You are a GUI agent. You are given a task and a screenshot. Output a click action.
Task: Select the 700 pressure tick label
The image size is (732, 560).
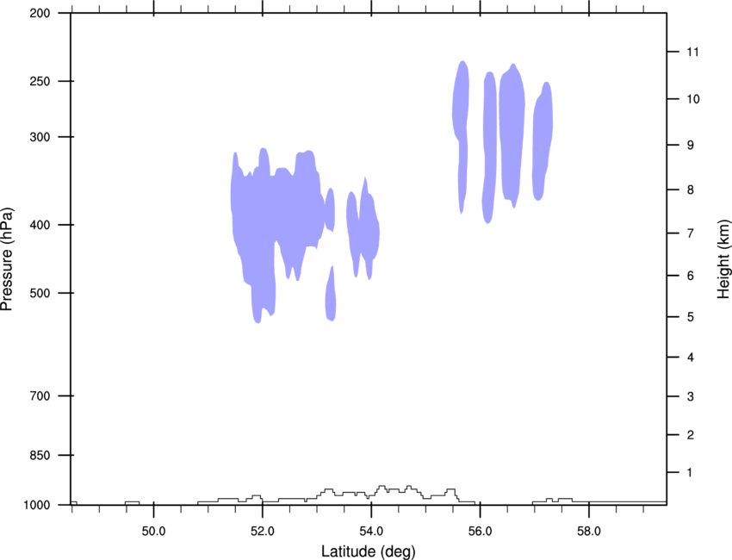(40, 395)
